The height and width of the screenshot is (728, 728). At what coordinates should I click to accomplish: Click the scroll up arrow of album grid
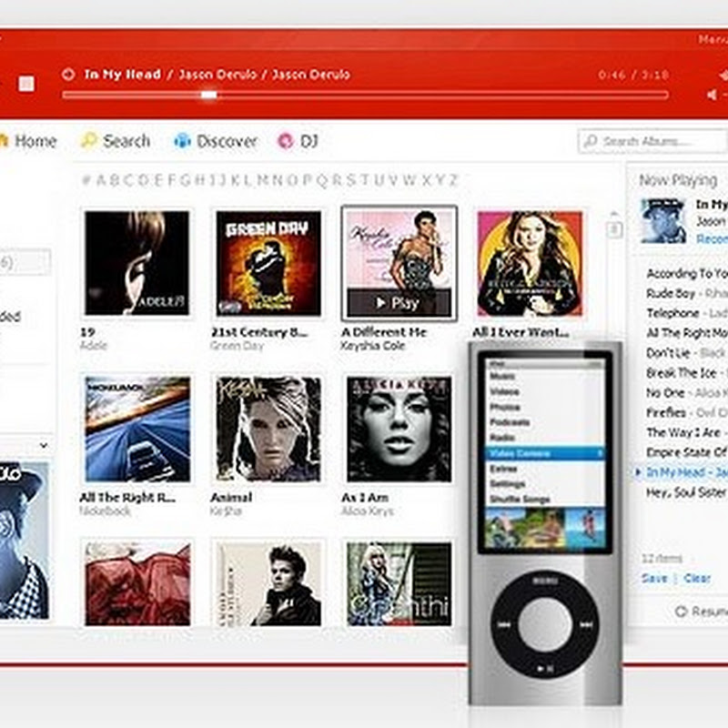pyautogui.click(x=614, y=214)
